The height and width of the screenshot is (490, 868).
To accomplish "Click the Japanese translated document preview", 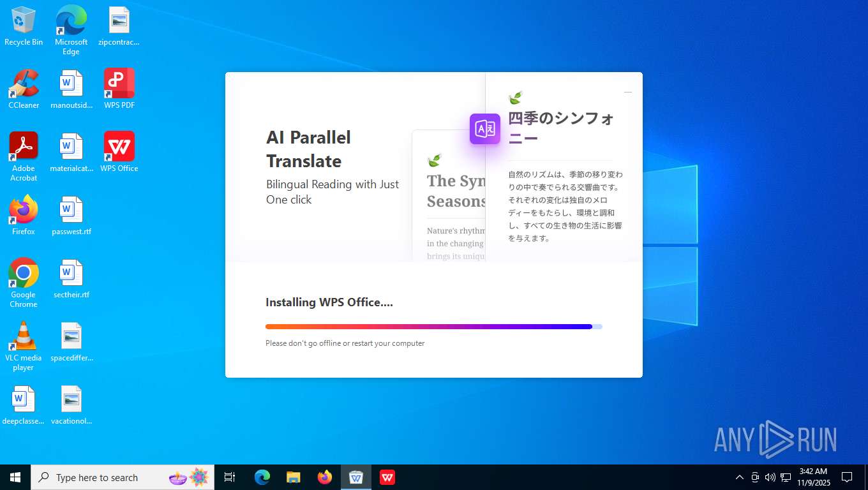I will (564, 167).
